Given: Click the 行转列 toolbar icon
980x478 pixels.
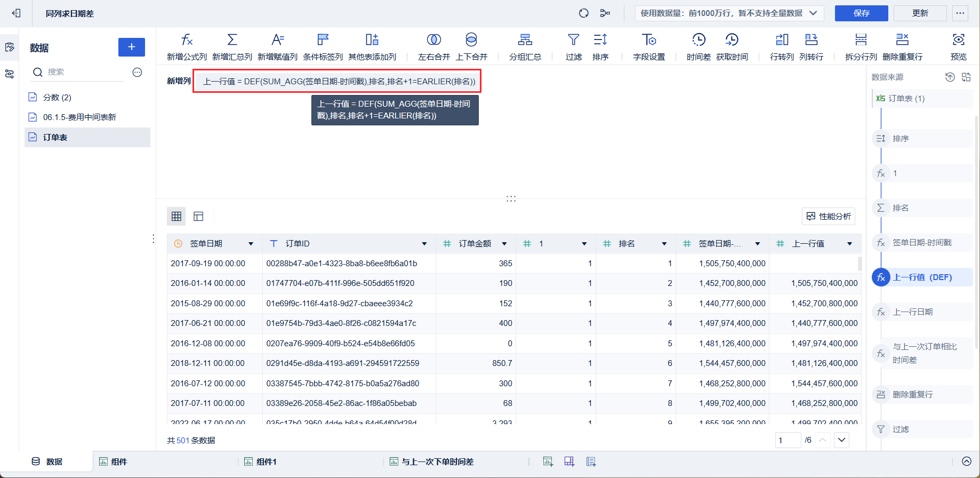Looking at the screenshot, I should click(782, 47).
